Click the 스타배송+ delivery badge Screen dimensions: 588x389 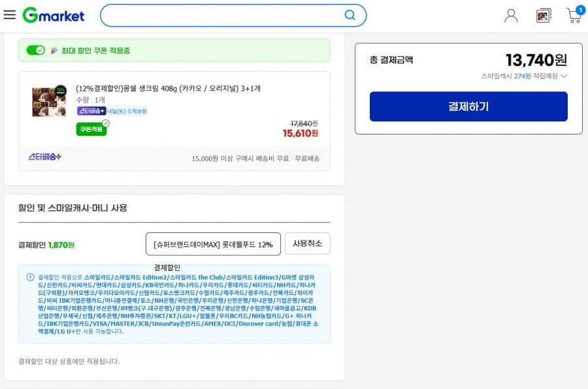click(91, 111)
